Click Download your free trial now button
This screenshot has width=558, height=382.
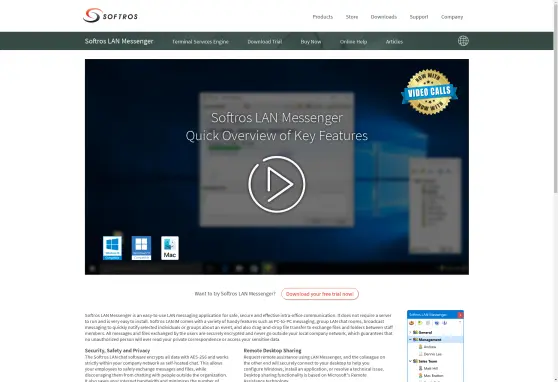[320, 294]
